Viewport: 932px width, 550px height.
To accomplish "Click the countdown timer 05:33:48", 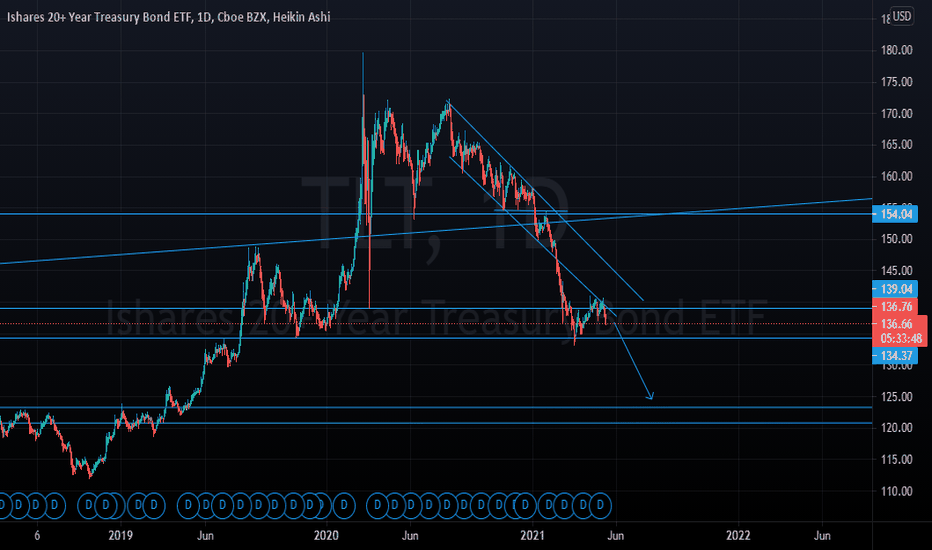I will 900,339.
